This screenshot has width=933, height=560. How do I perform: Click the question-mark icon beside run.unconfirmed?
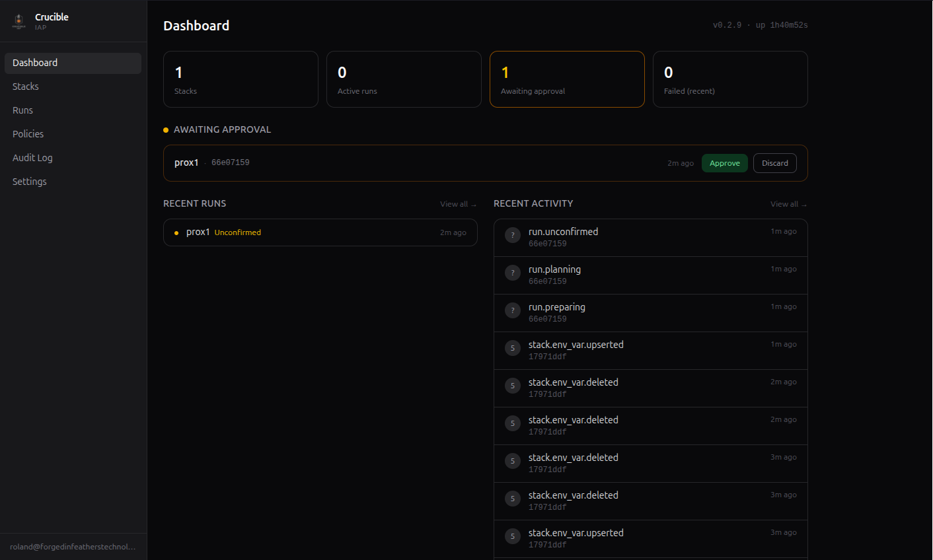(512, 235)
